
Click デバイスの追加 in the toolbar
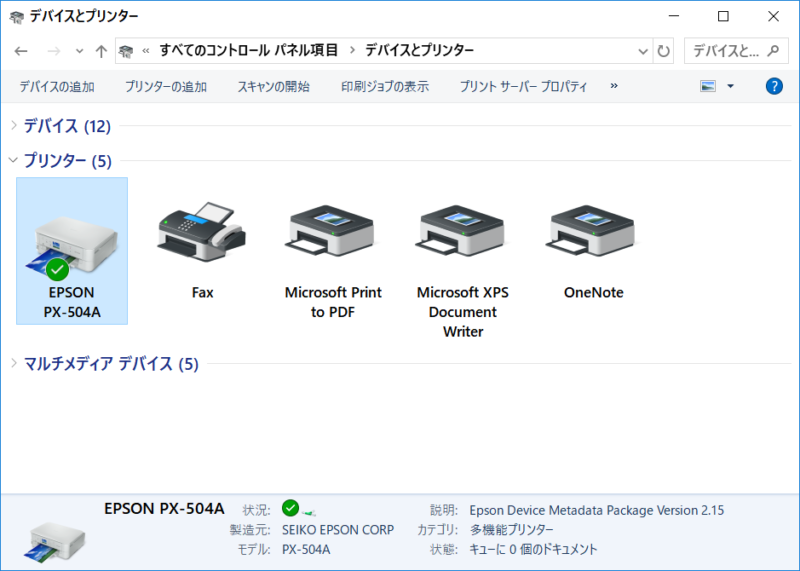(56, 87)
